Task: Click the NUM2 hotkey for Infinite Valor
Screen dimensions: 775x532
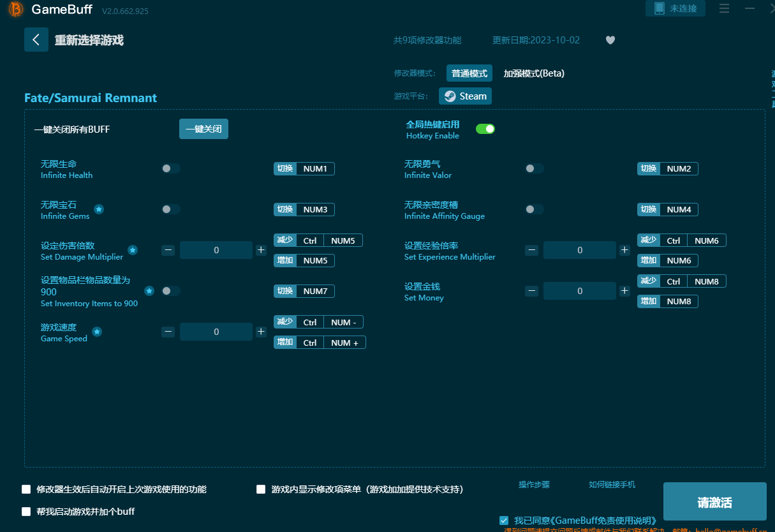Action: tap(668, 168)
